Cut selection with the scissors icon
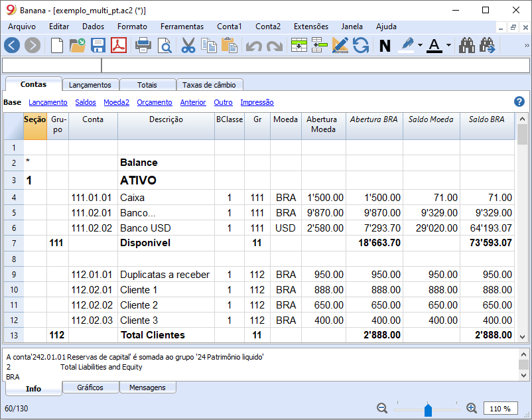532x420 pixels. [x=188, y=45]
